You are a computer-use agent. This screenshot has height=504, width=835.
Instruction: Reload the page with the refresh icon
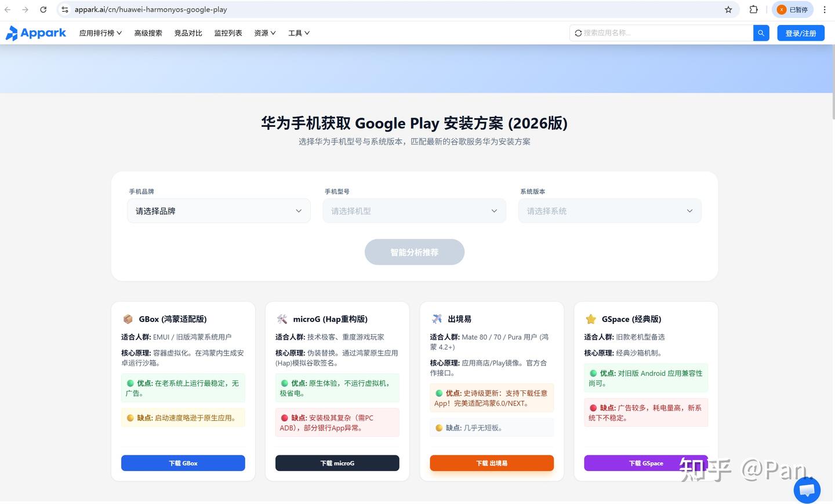(x=43, y=10)
